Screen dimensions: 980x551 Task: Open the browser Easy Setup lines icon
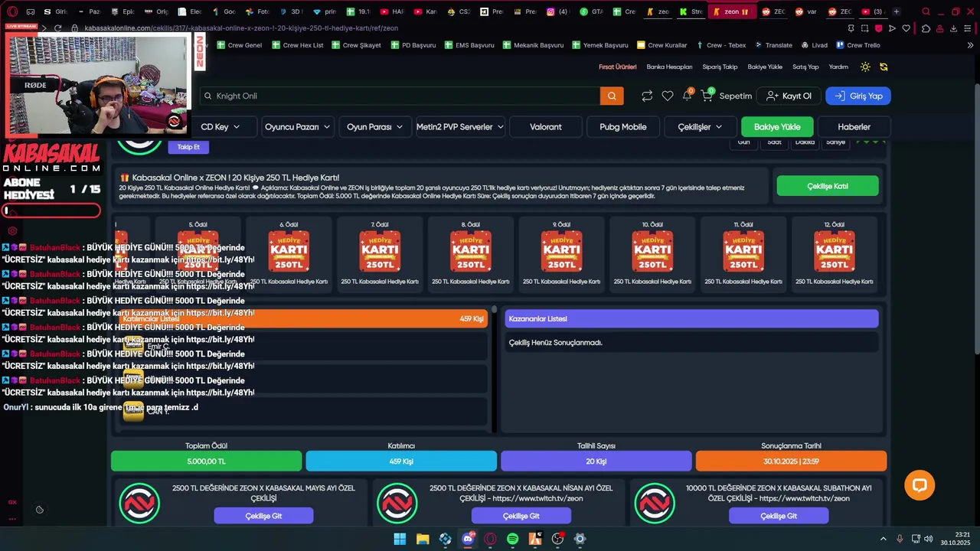(x=969, y=28)
